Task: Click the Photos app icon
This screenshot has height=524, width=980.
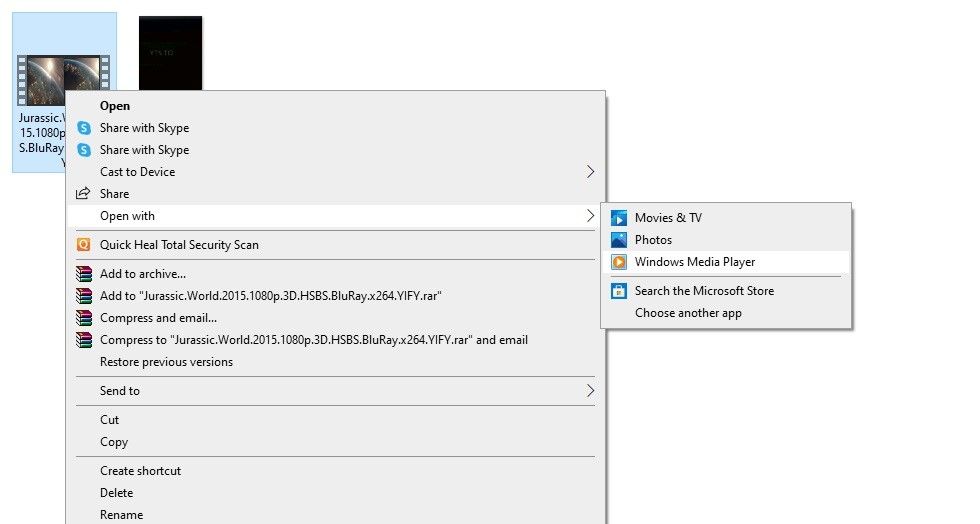Action: (x=619, y=240)
